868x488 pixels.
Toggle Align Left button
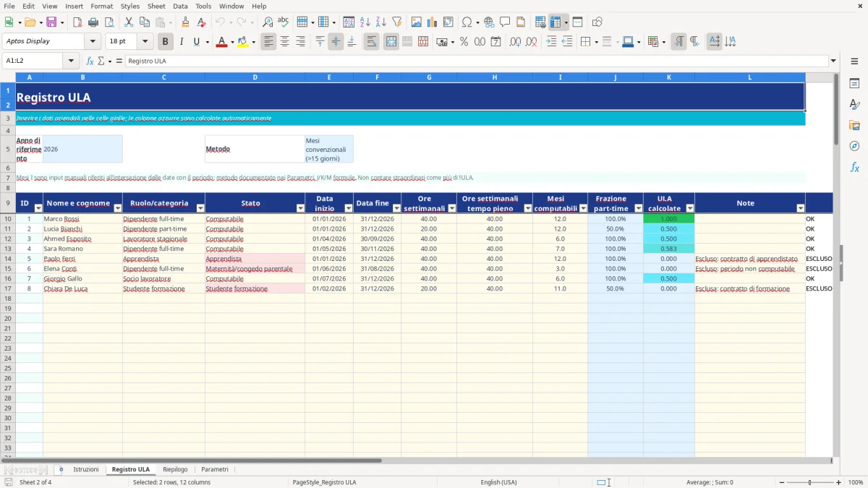(x=269, y=42)
